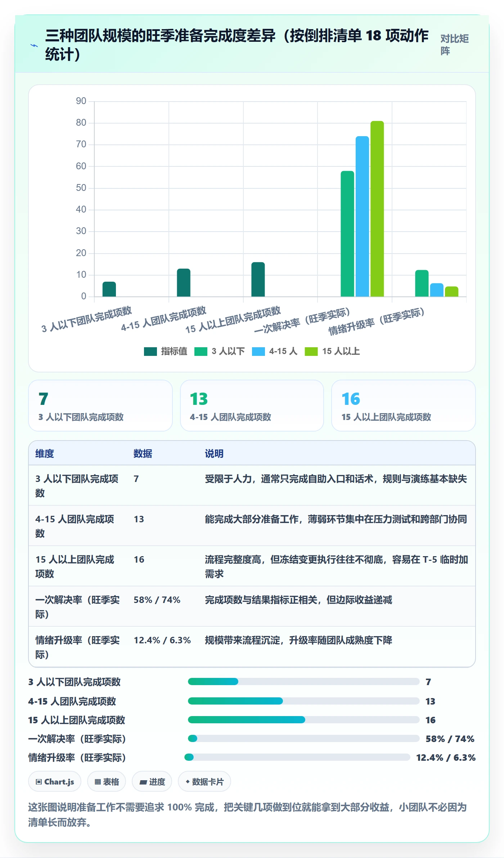
Task: Select the stat card showing 16
Action: [x=404, y=406]
